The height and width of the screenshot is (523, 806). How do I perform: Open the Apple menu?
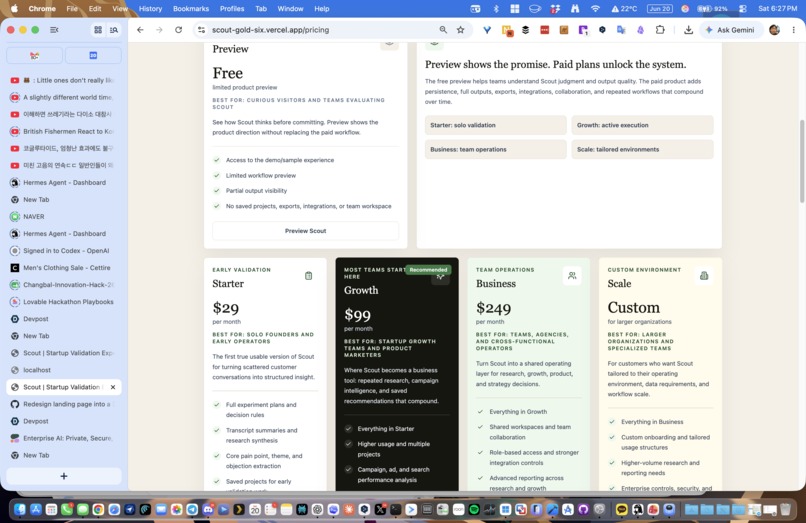tap(14, 9)
